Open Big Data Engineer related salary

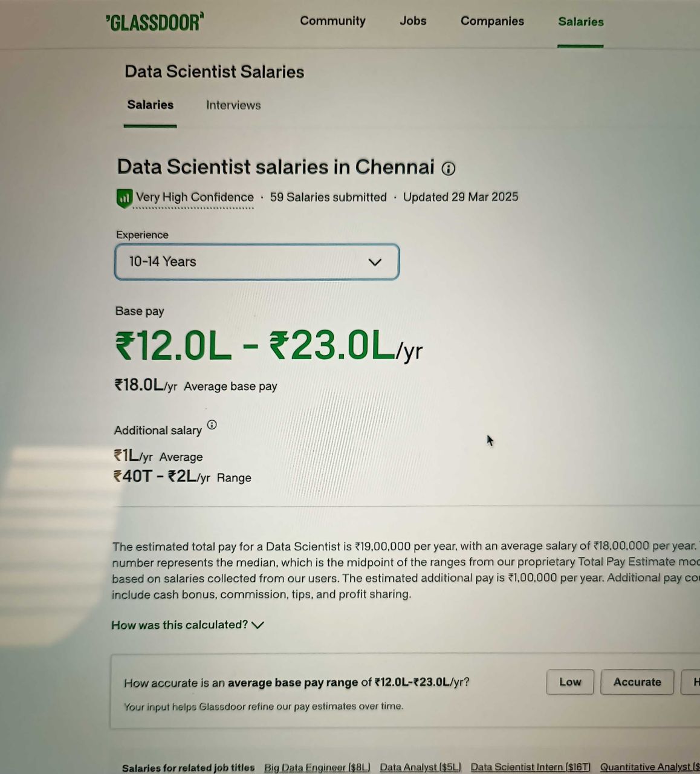317,767
